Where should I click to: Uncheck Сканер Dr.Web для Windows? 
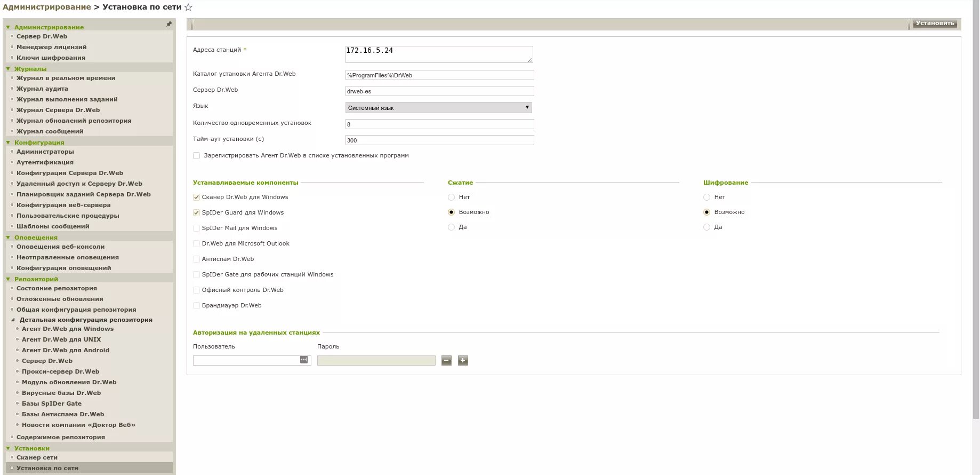click(x=197, y=197)
